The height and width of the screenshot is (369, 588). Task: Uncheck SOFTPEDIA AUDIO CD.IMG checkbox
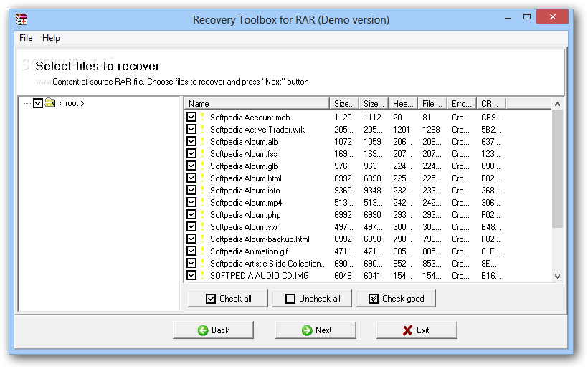(x=191, y=275)
